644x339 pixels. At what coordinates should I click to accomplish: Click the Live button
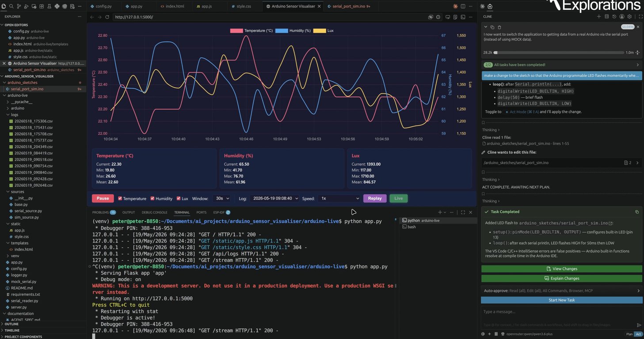(x=399, y=199)
